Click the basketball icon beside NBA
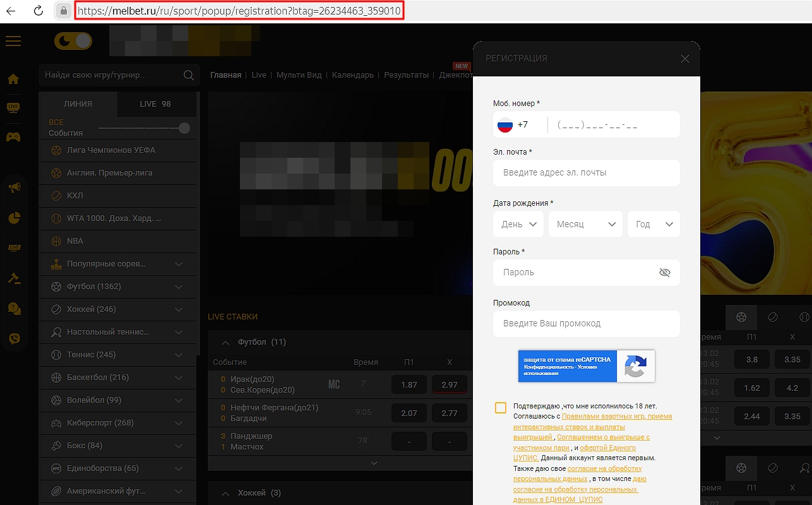Screen dimensions: 812x505 coord(57,241)
